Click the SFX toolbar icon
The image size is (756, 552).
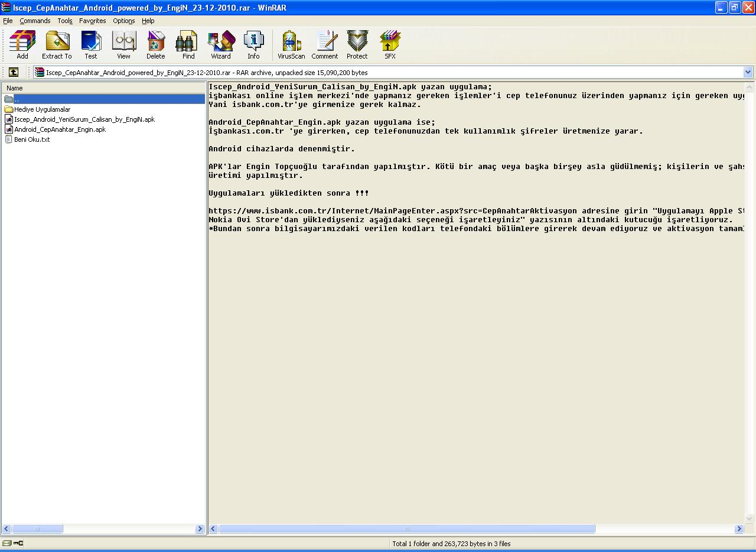coord(390,45)
